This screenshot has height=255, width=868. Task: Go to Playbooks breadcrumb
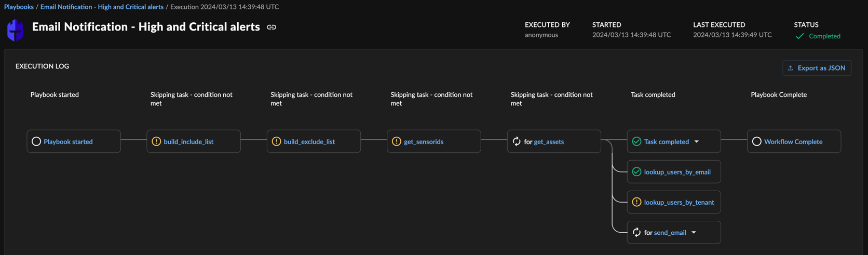[19, 7]
